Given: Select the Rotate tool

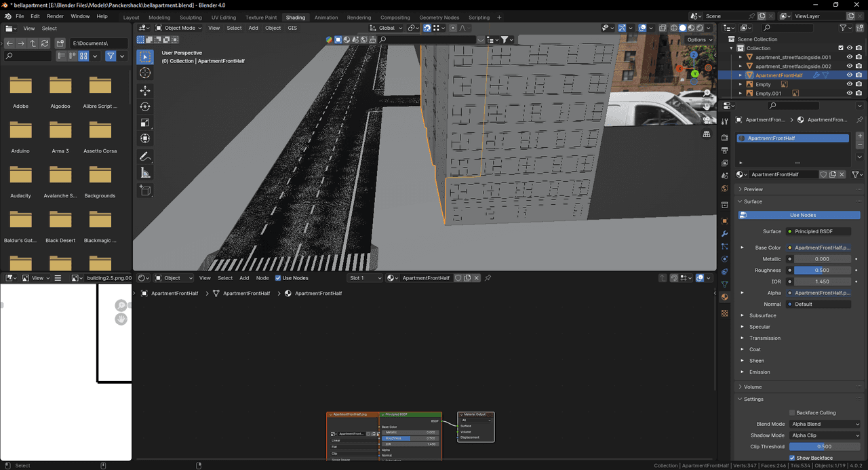Looking at the screenshot, I should (x=145, y=106).
